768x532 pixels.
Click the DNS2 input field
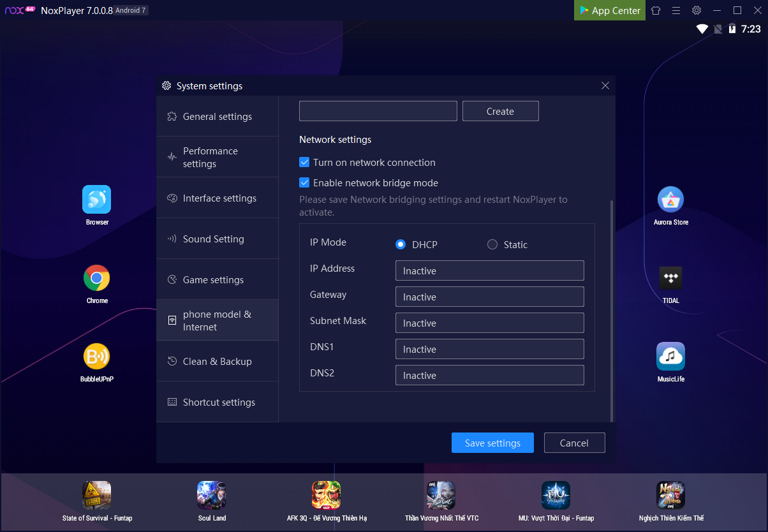[490, 375]
